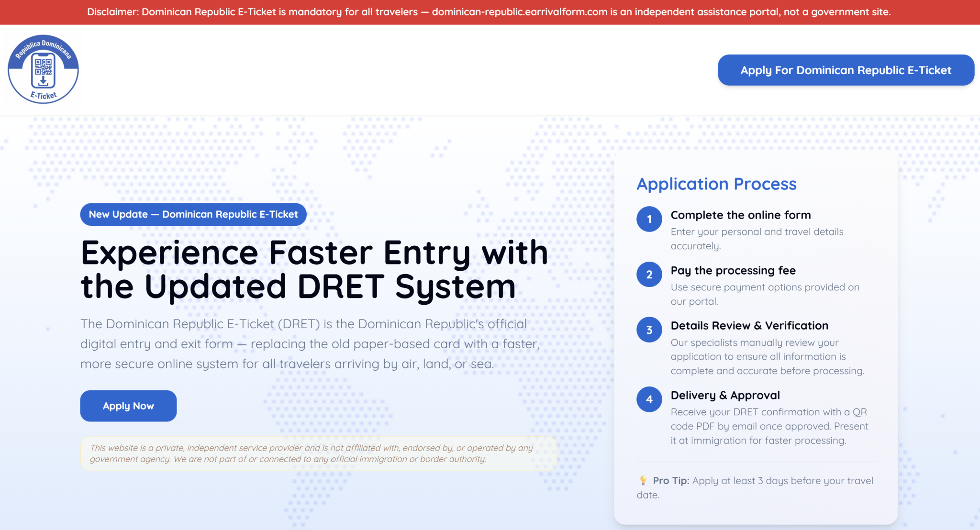This screenshot has width=980, height=530.
Task: Select the Details Review & Verification title
Action: [749, 325]
